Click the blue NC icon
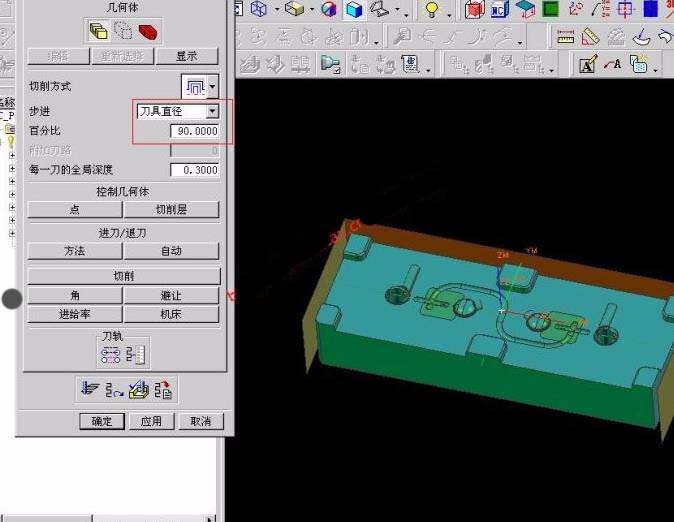The image size is (674, 522). tap(499, 9)
